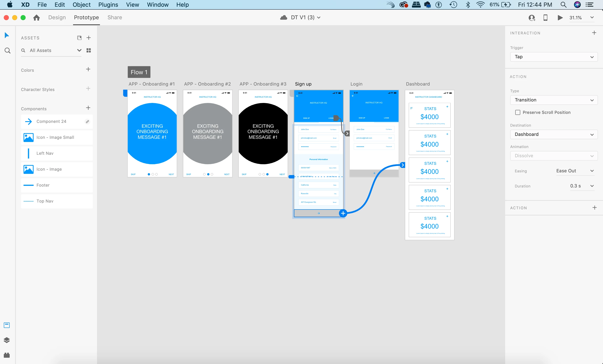
Task: Click the Flow 1 label
Action: (x=139, y=72)
